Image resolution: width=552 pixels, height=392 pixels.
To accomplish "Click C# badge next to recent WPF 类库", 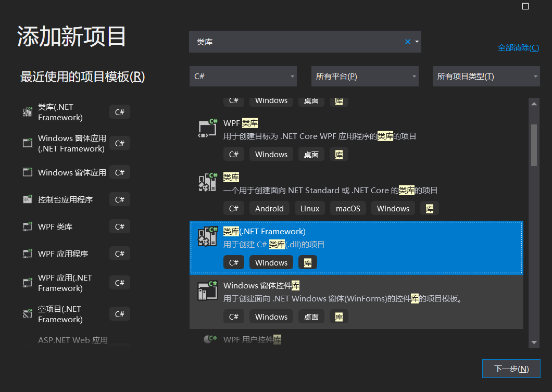I will [120, 226].
